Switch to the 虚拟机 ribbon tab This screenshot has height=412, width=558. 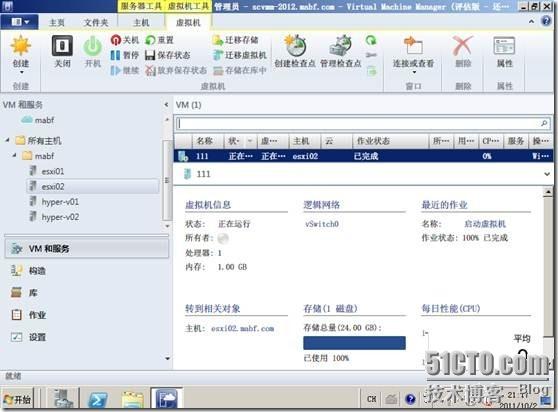188,23
